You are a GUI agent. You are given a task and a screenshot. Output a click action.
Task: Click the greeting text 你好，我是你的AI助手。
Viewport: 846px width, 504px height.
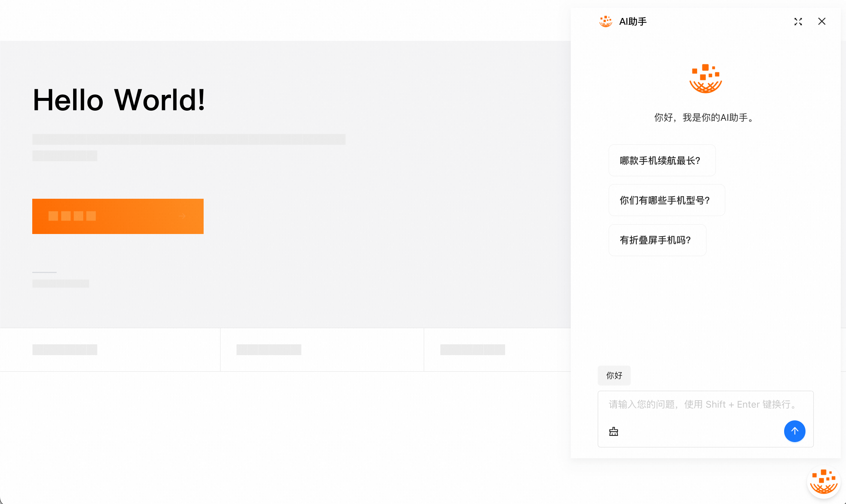coord(705,118)
